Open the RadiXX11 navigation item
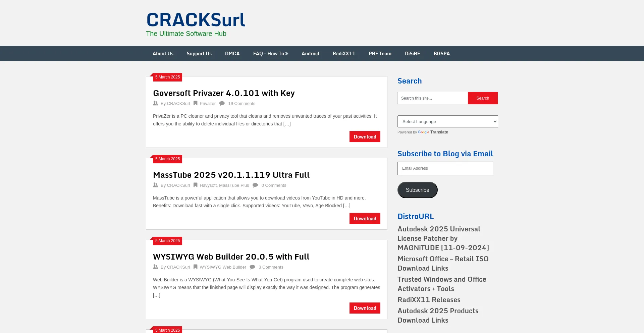This screenshot has height=333, width=644. tap(344, 54)
